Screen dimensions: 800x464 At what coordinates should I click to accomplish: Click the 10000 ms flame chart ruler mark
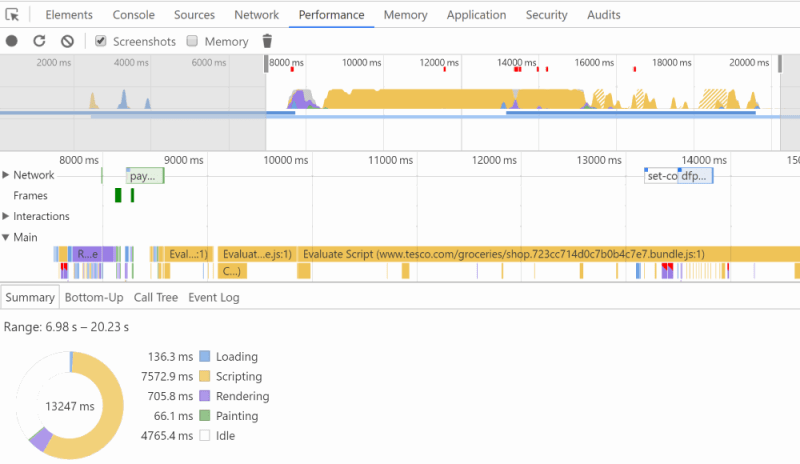click(286, 160)
